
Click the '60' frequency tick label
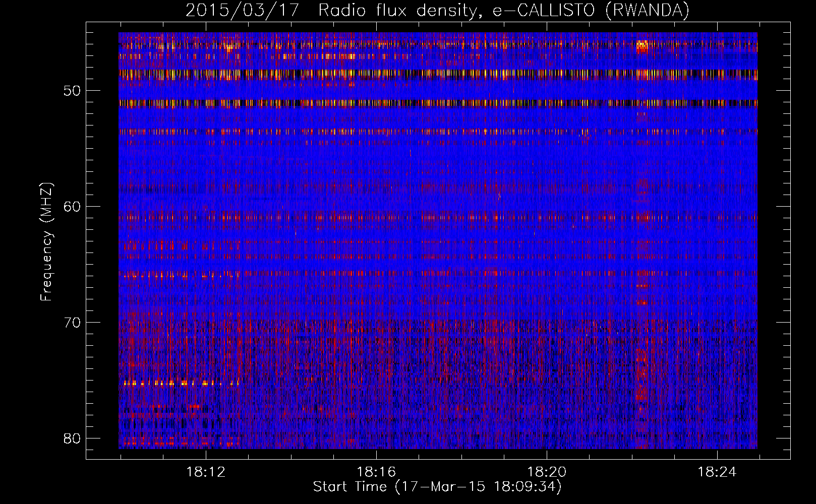[72, 207]
